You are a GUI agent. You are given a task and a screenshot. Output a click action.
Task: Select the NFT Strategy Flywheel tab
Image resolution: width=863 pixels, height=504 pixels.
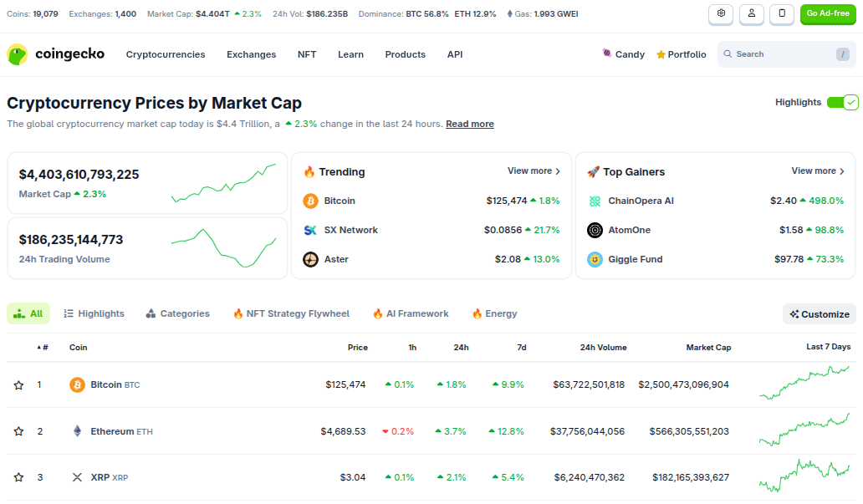tap(291, 314)
